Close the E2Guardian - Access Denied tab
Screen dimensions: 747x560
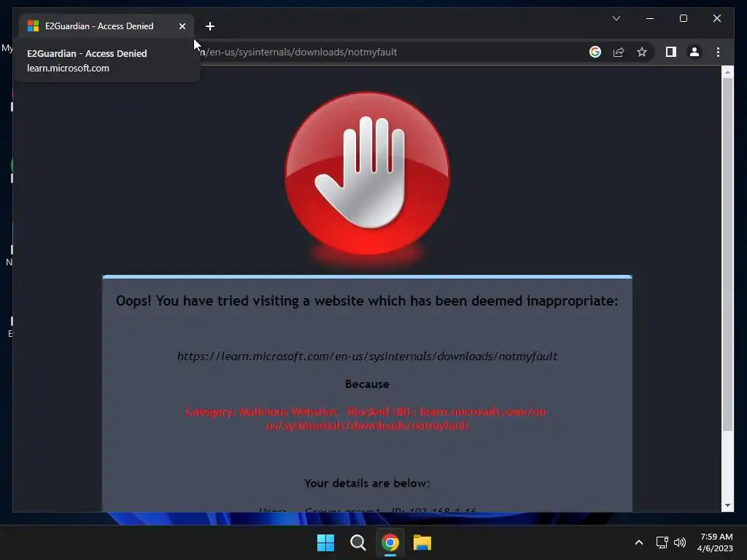click(182, 26)
